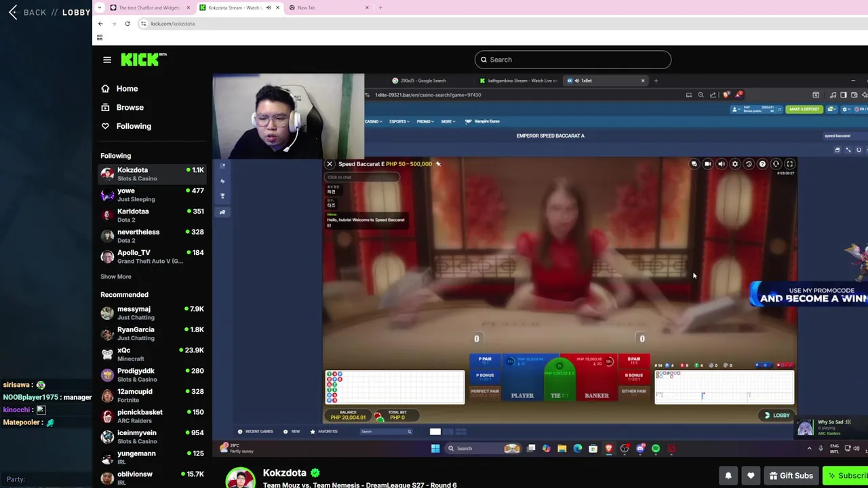Toggle the baccarat video camera icon
The width and height of the screenshot is (868, 488).
tap(707, 164)
